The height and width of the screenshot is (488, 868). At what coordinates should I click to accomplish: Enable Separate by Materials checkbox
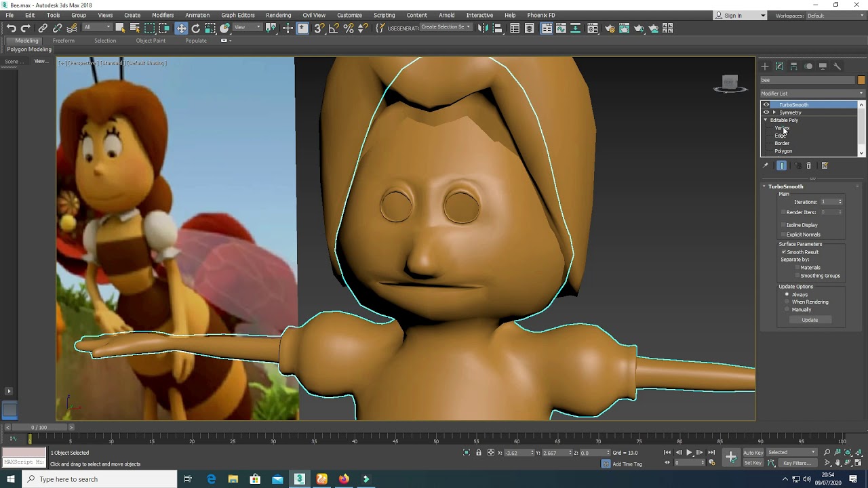point(797,268)
